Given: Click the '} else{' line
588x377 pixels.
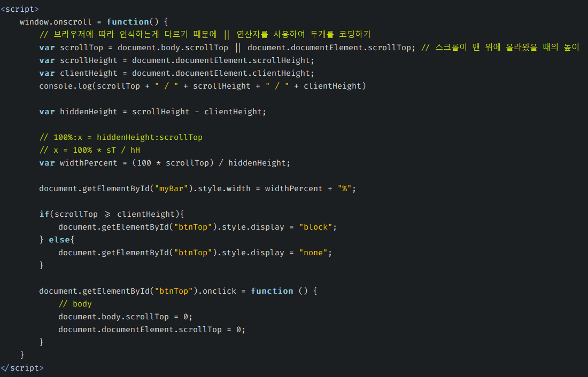Looking at the screenshot, I should click(57, 240).
